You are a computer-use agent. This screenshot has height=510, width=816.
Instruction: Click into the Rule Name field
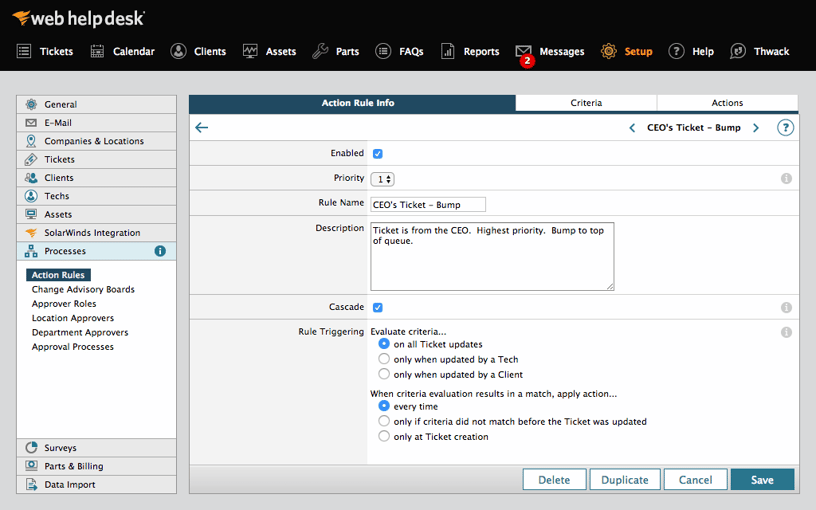pyautogui.click(x=428, y=205)
